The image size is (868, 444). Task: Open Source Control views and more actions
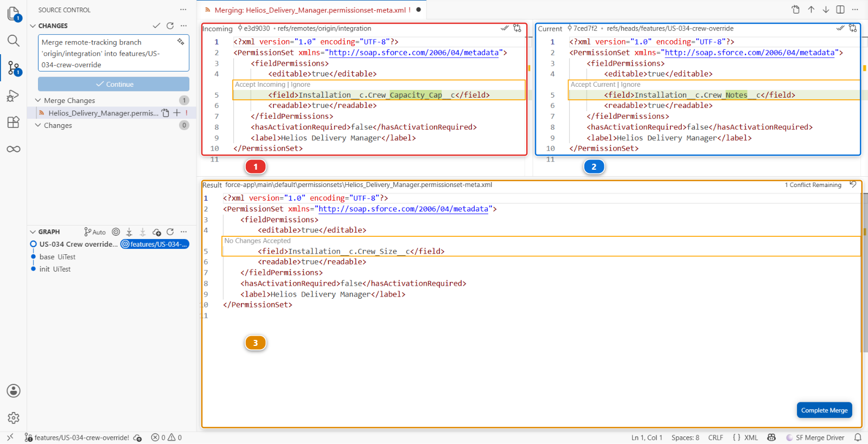pos(183,10)
